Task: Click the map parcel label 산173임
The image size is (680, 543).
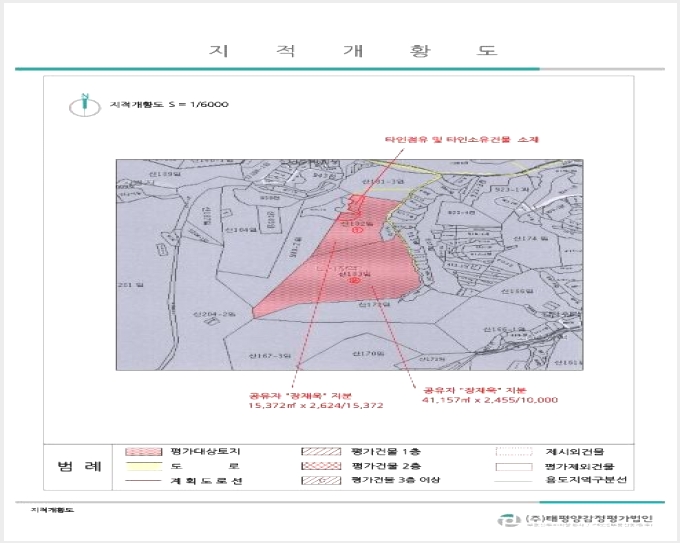Action: point(355,274)
